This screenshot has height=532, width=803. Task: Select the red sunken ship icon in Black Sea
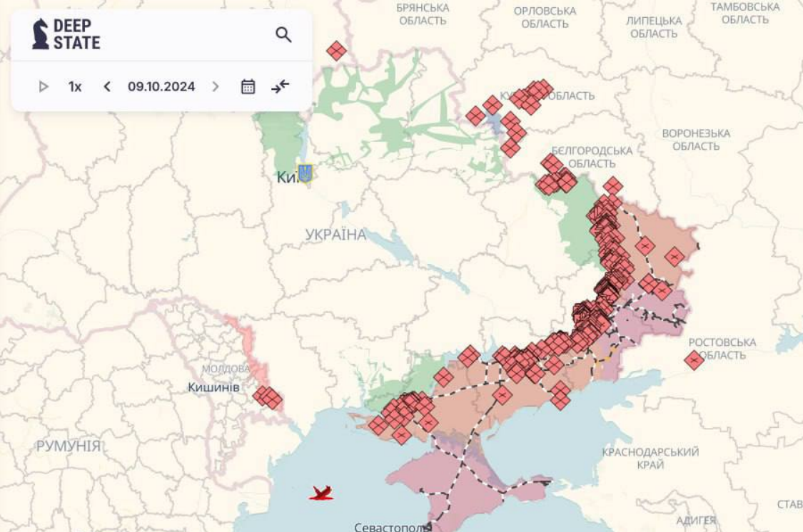[x=321, y=492]
